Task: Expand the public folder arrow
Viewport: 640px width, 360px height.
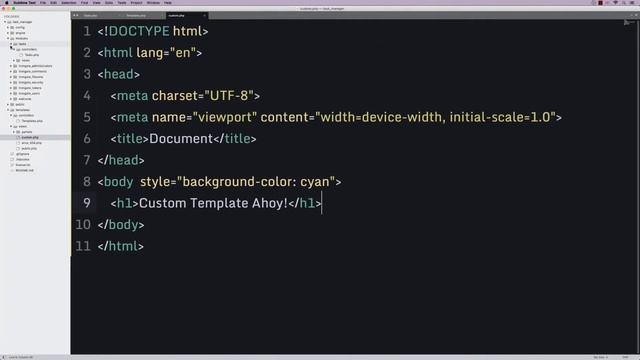Action: pyautogui.click(x=8, y=104)
